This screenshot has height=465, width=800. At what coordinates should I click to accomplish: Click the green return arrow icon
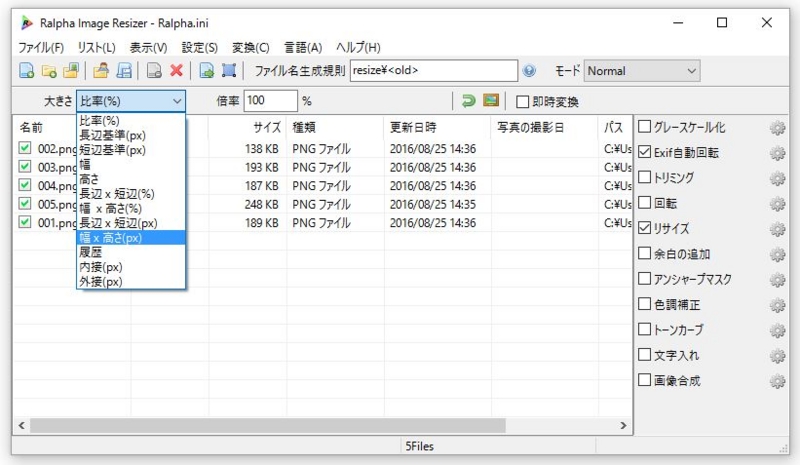pos(468,101)
